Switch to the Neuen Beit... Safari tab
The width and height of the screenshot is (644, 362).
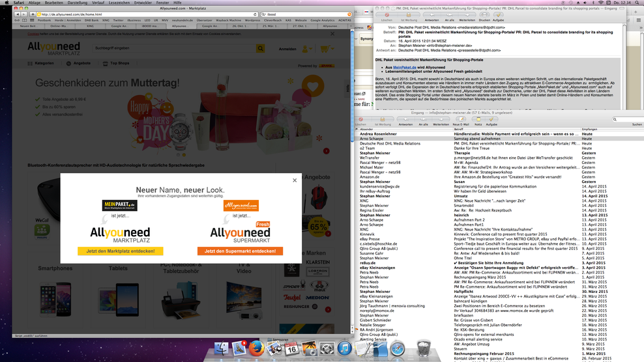click(x=28, y=26)
